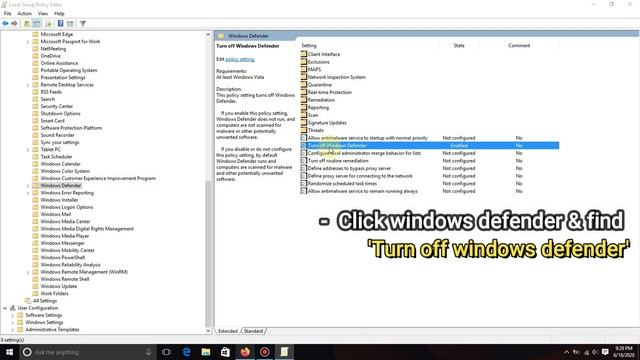Launch Microsoft Edge from the taskbar

click(186, 352)
